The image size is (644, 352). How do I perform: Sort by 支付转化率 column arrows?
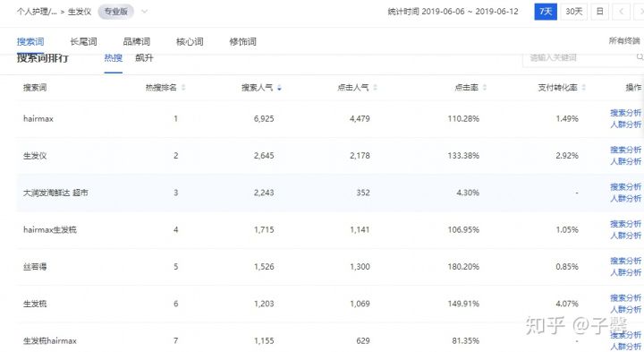(x=583, y=88)
